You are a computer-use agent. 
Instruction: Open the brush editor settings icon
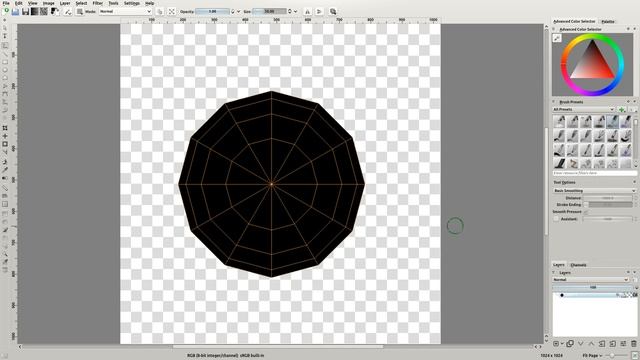(x=68, y=11)
